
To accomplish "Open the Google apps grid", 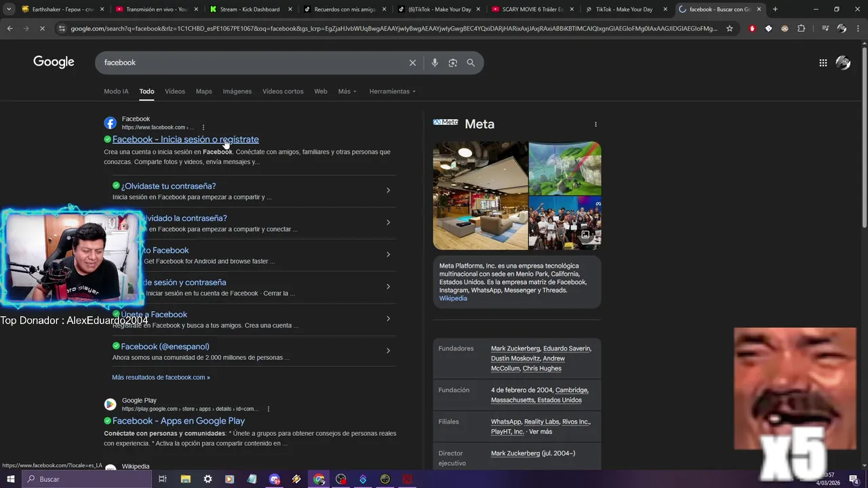I will tap(823, 62).
